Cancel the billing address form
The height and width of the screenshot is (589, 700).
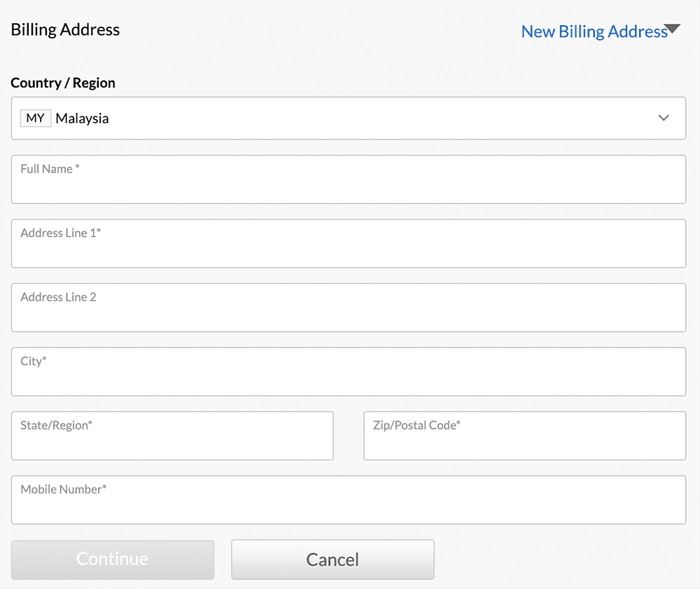[x=332, y=560]
